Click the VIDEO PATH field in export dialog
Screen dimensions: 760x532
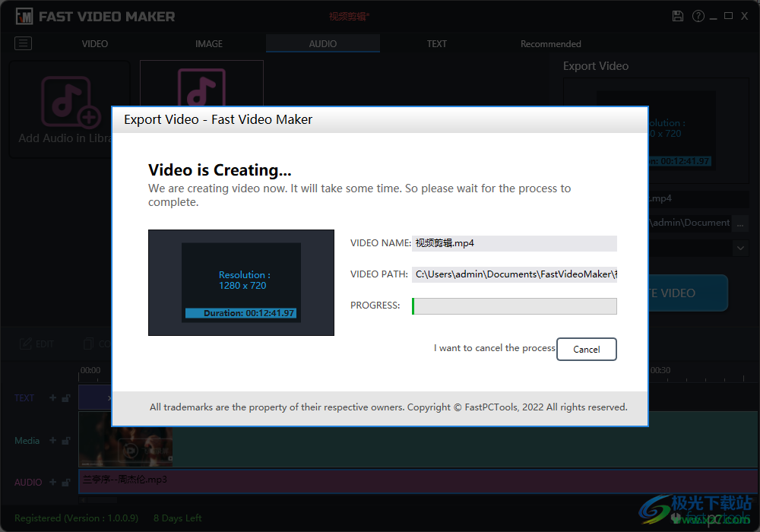tap(515, 274)
